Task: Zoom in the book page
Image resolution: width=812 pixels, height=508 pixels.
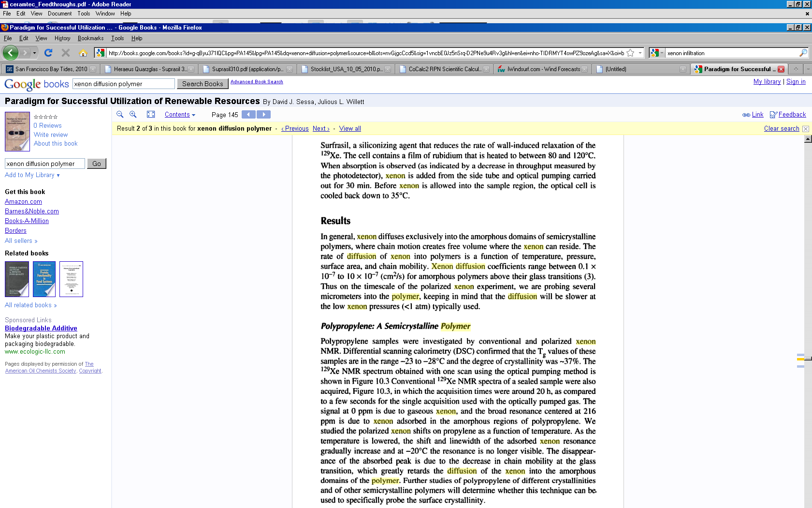Action: [133, 115]
